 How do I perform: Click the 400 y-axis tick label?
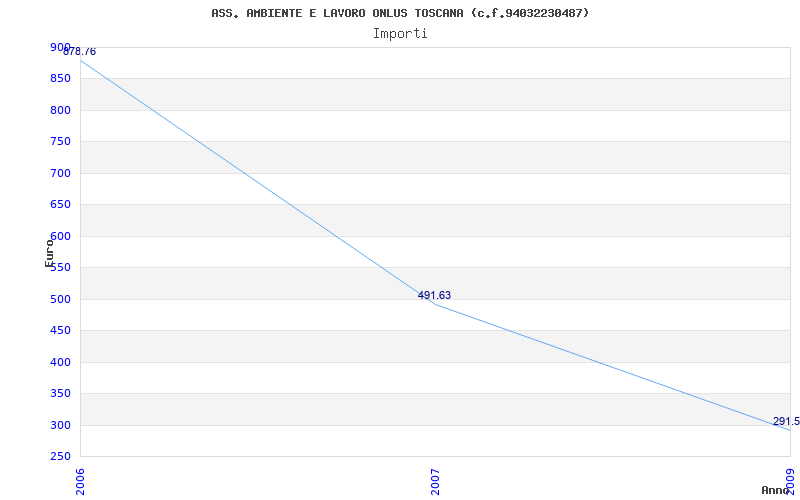[60, 362]
